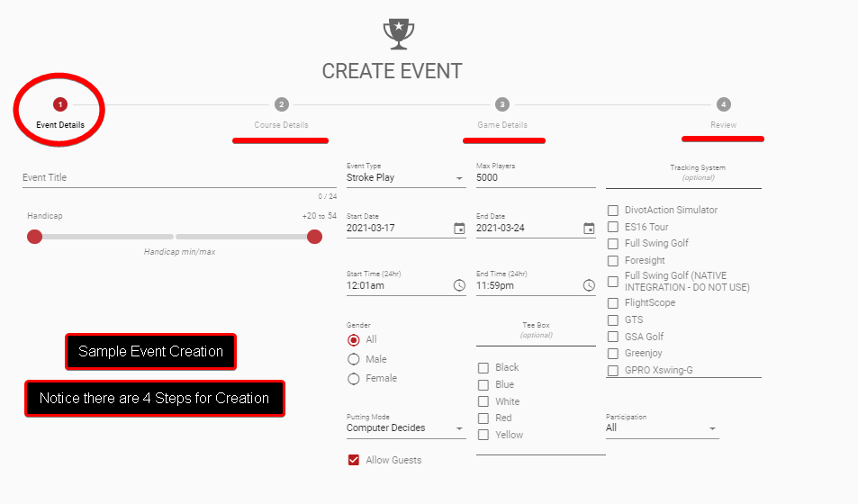Screen dimensions: 858x504
Task: Check the White tee box
Action: pyautogui.click(x=483, y=401)
